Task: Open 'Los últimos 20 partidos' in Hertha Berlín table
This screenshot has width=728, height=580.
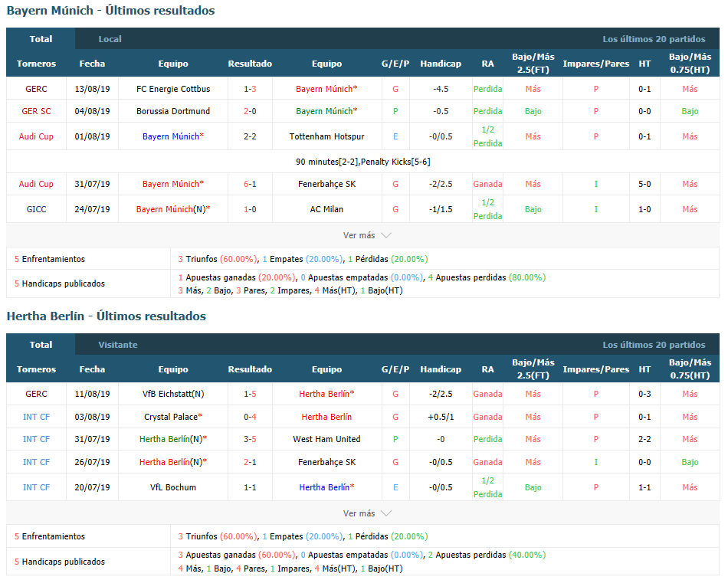Action: point(654,345)
